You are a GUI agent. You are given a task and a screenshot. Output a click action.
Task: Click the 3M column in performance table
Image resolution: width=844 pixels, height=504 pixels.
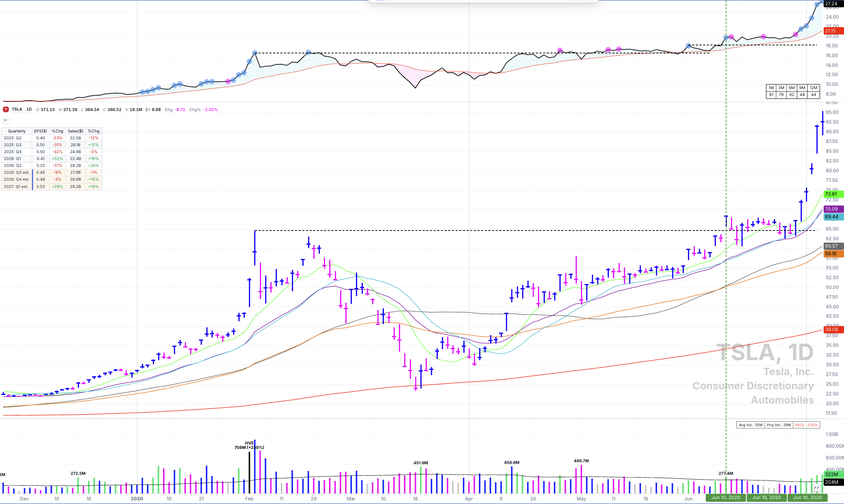coord(781,88)
